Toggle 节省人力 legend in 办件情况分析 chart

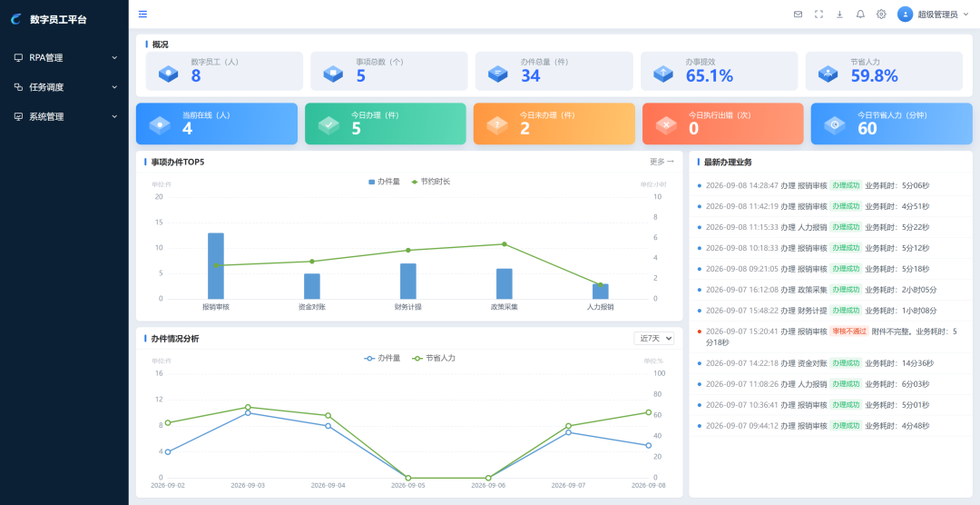(434, 359)
